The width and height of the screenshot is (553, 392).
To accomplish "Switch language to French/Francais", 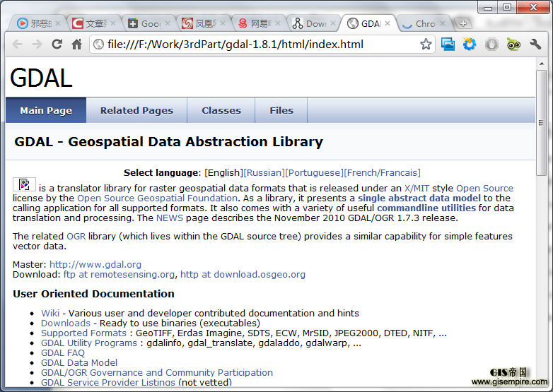I will 382,172.
